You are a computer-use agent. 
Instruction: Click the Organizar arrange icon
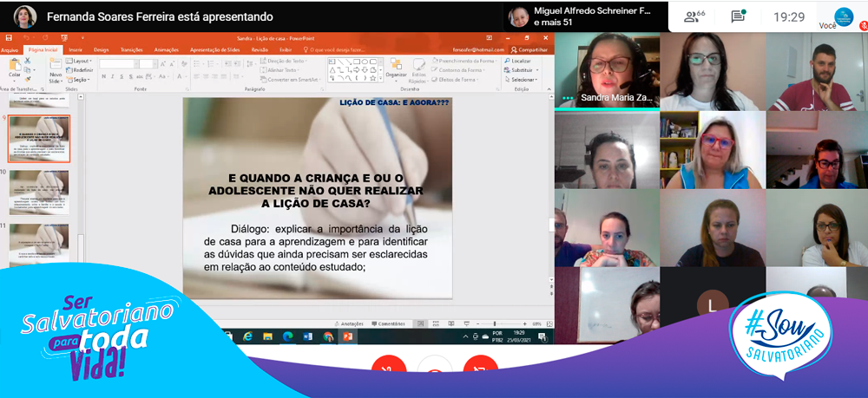coord(396,69)
